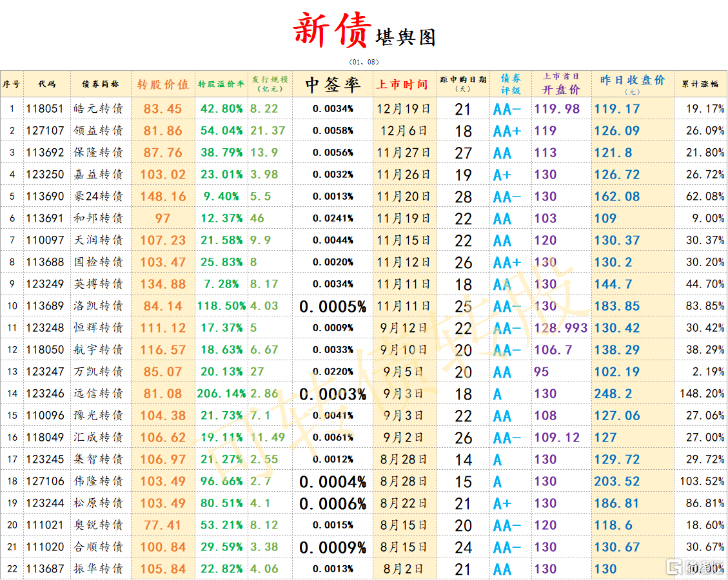Viewport: 728px width, 580px height.
Task: Click listing date 8月22日
Action: pyautogui.click(x=403, y=503)
